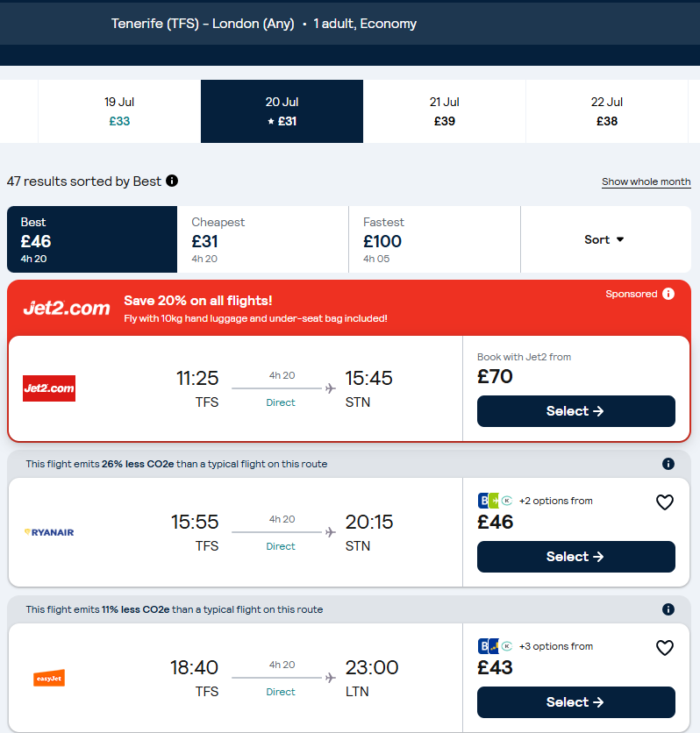The height and width of the screenshot is (733, 700).
Task: Switch to the Cheapest £31 tab
Action: [x=262, y=239]
